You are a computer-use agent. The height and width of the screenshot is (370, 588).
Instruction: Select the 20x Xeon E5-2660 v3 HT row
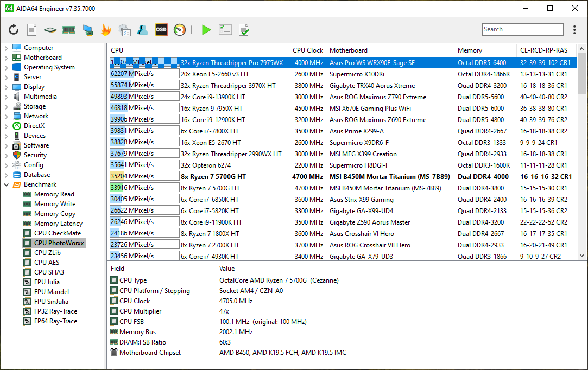[x=343, y=74]
